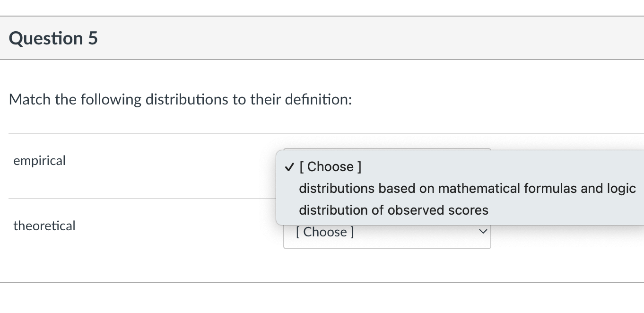Click the number "5" in the question heading
Viewport: 644px width, 313px height.
tap(93, 38)
